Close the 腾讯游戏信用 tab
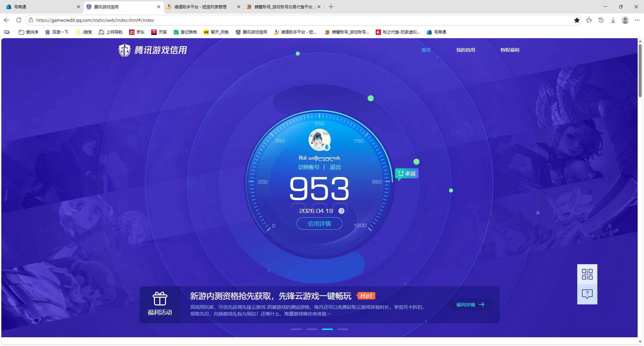644x346 pixels. pos(159,7)
